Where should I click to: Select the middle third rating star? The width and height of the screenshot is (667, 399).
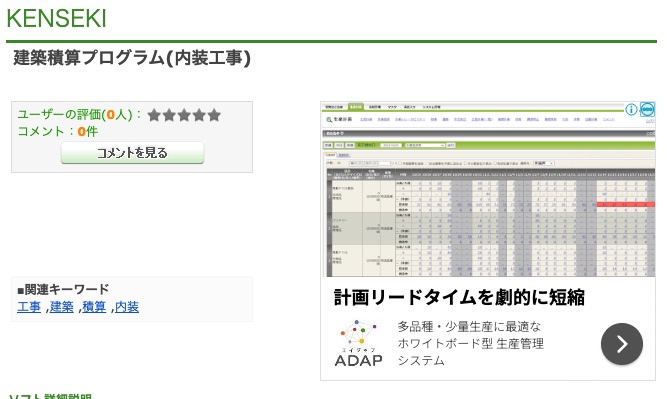coord(184,115)
